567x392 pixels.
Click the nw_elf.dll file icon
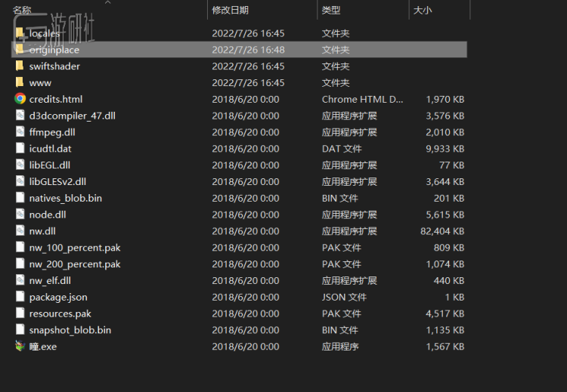click(x=20, y=281)
